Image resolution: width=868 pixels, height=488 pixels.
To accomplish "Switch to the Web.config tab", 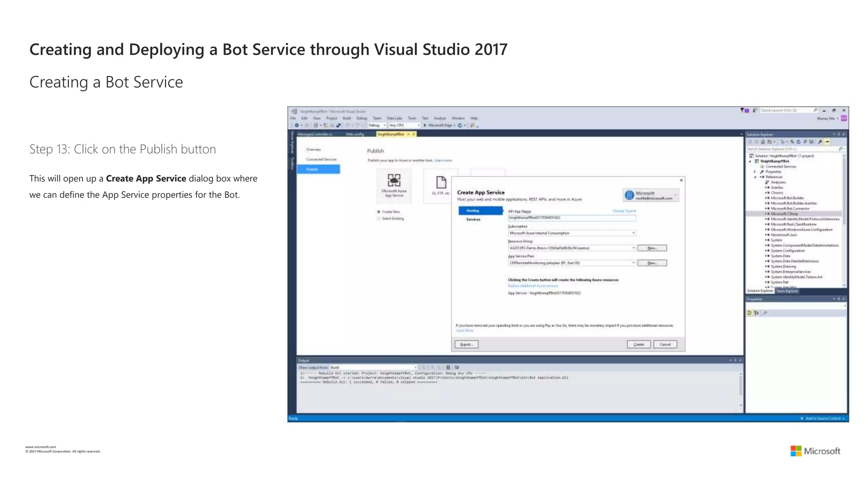I will click(x=354, y=134).
